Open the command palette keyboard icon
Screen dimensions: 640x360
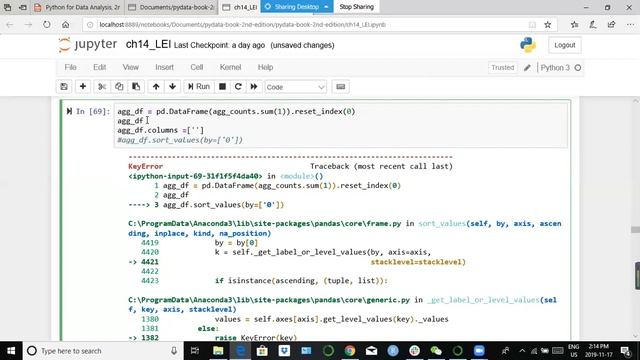point(341,87)
